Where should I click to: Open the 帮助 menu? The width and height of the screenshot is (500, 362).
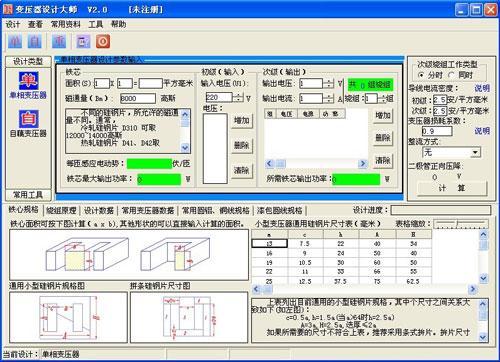(118, 24)
